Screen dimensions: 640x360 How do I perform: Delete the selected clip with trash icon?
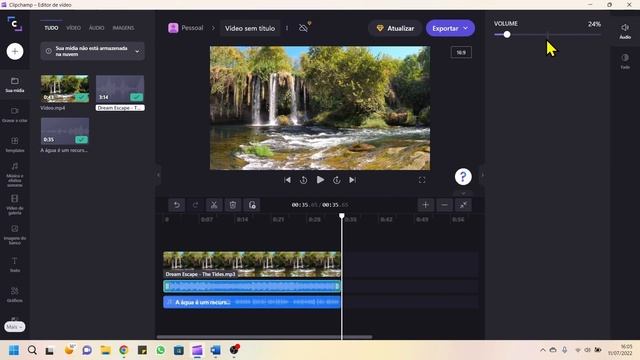click(x=233, y=205)
